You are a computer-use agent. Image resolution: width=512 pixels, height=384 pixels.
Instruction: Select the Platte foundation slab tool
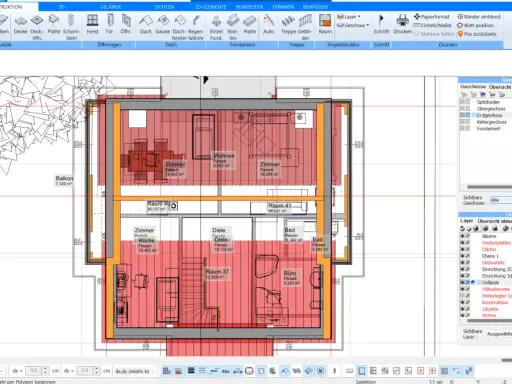click(x=250, y=25)
